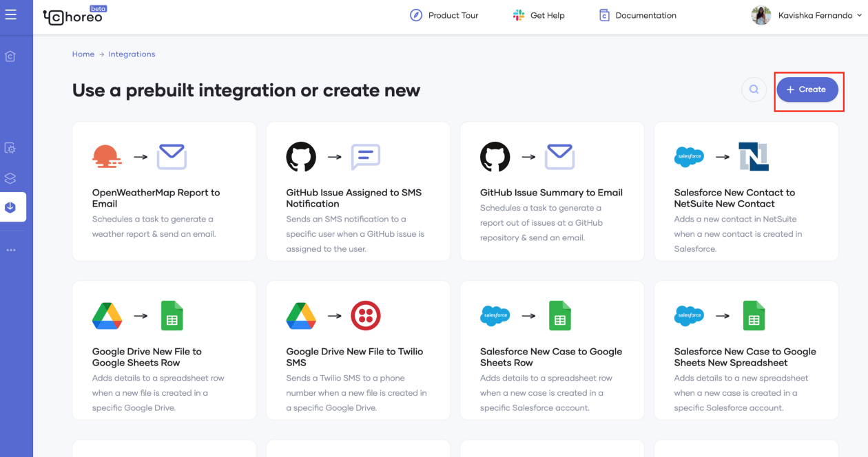Click the 'Sends a Twilio SMS' description
The image size is (868, 457).
click(357, 393)
